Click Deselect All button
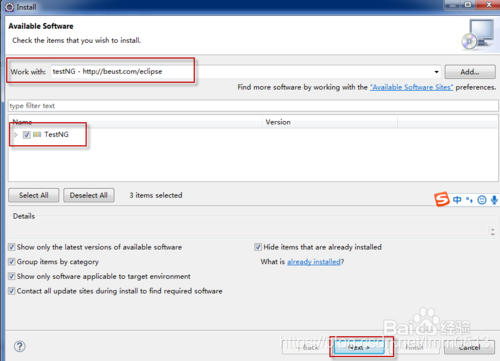 pos(89,195)
